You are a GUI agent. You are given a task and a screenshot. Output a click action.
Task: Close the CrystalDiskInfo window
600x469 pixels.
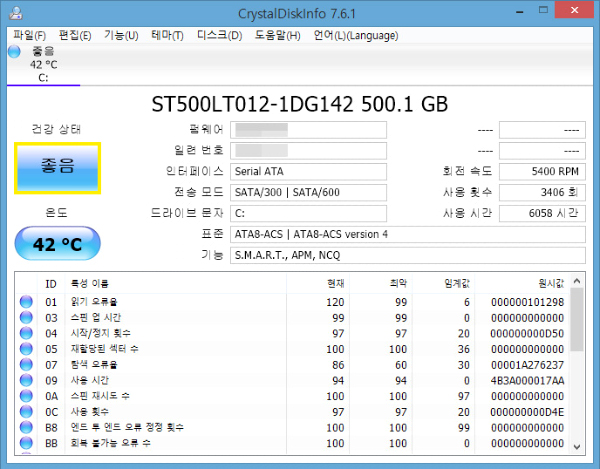[x=574, y=10]
